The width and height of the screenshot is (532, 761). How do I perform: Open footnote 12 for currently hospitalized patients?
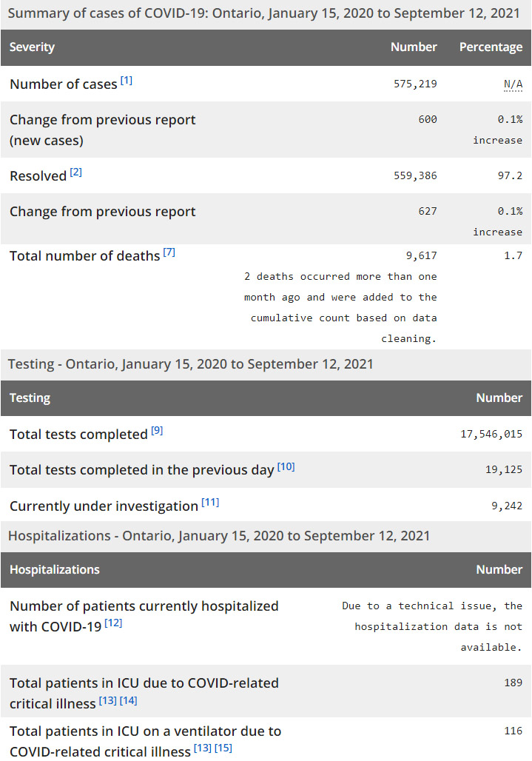(113, 623)
